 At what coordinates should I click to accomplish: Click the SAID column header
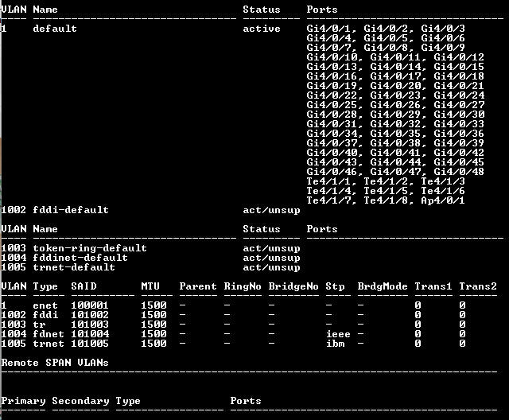(84, 286)
